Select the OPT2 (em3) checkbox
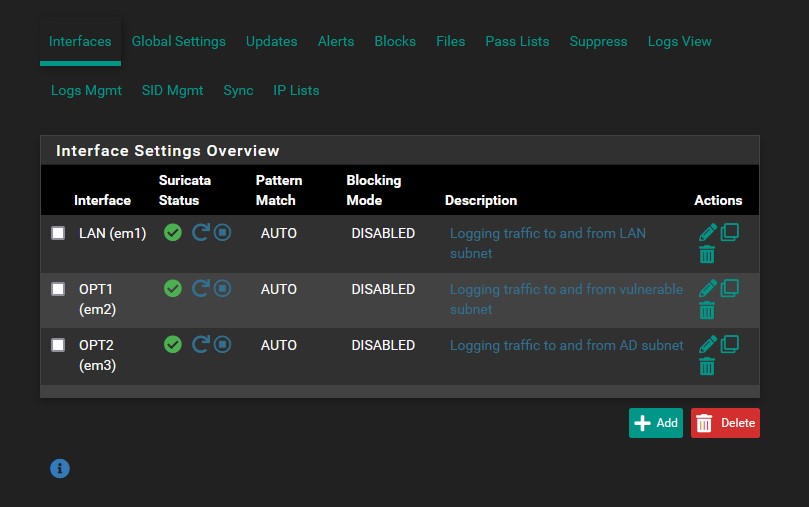 (x=58, y=345)
